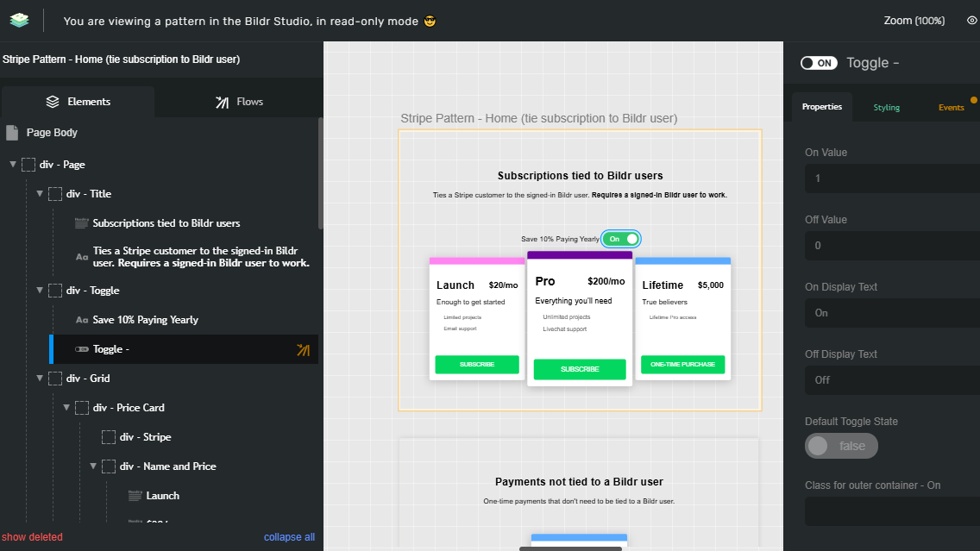980x551 pixels.
Task: Select 'Save 10% Paying Yearly' tree row
Action: coord(146,320)
